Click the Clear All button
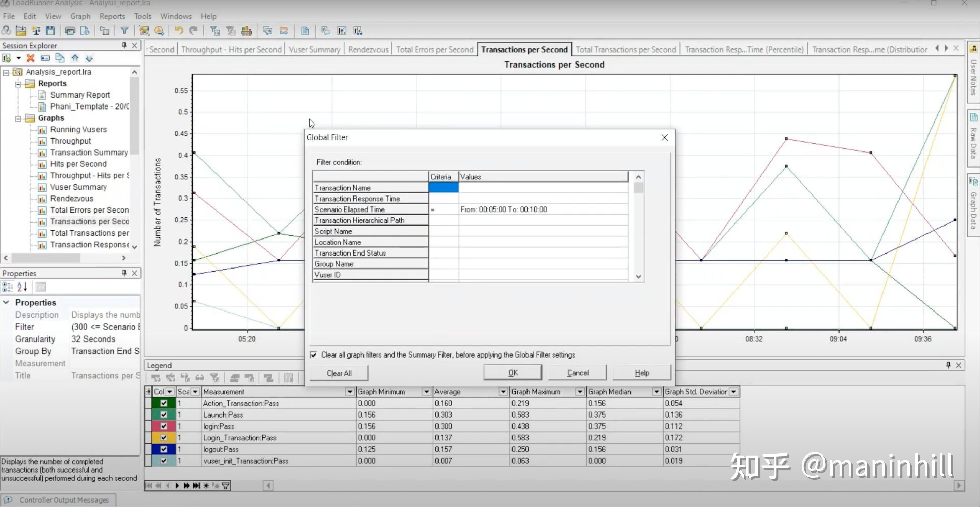The height and width of the screenshot is (507, 980). point(339,373)
